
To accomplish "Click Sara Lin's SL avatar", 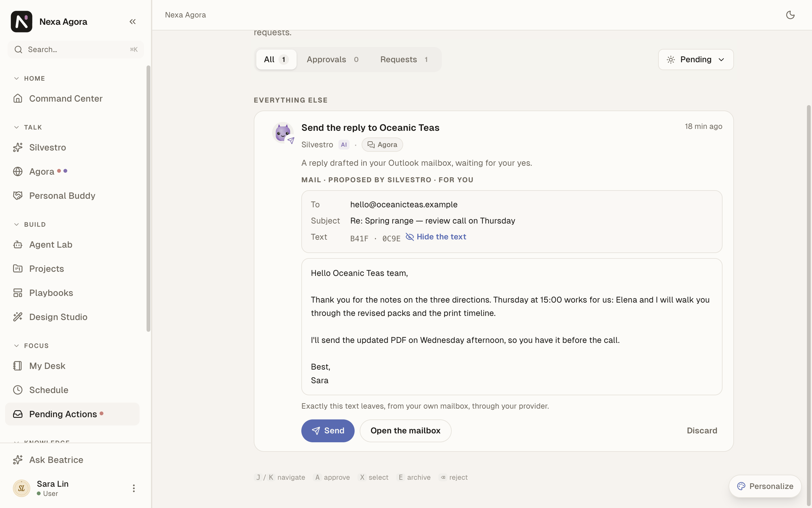I will coord(22,488).
